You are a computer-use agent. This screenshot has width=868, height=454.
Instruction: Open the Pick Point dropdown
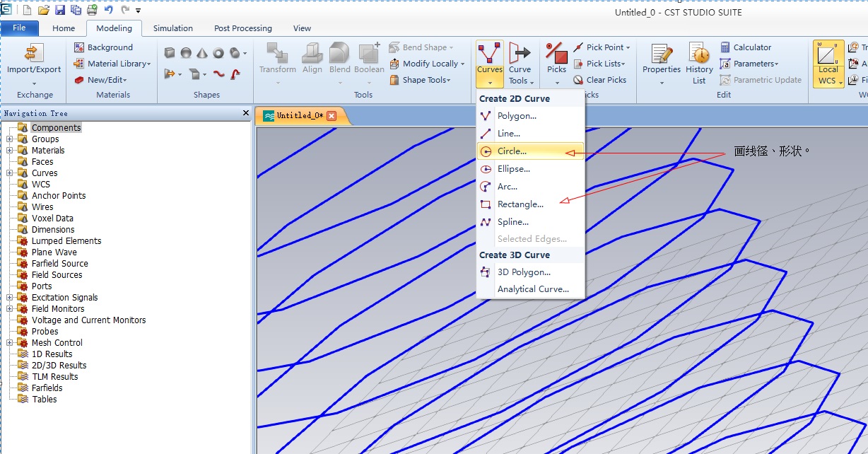point(602,47)
